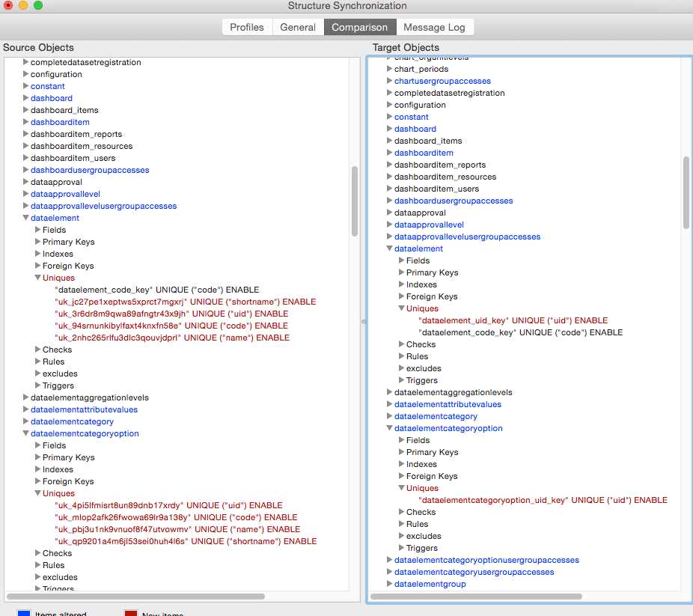The image size is (693, 616).
Task: Select the Comparison tab
Action: 359,27
